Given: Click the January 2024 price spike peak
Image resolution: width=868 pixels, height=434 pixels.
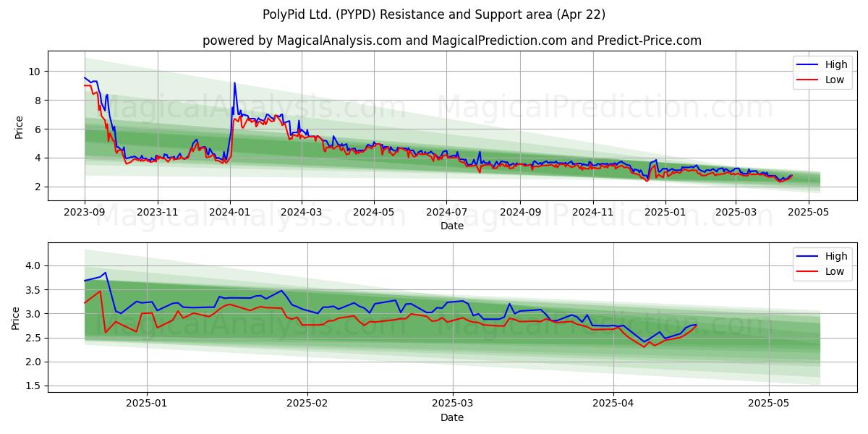Looking at the screenshot, I should pos(234,82).
